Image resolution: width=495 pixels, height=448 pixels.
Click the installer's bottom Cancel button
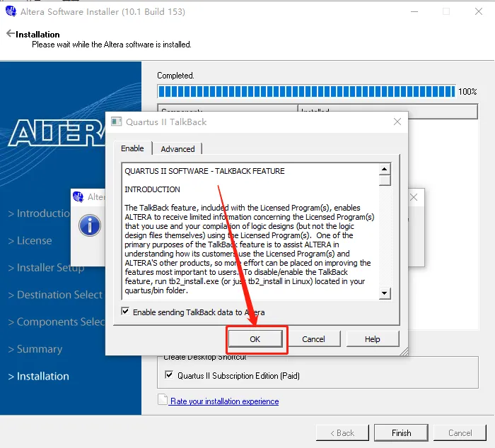(x=460, y=433)
